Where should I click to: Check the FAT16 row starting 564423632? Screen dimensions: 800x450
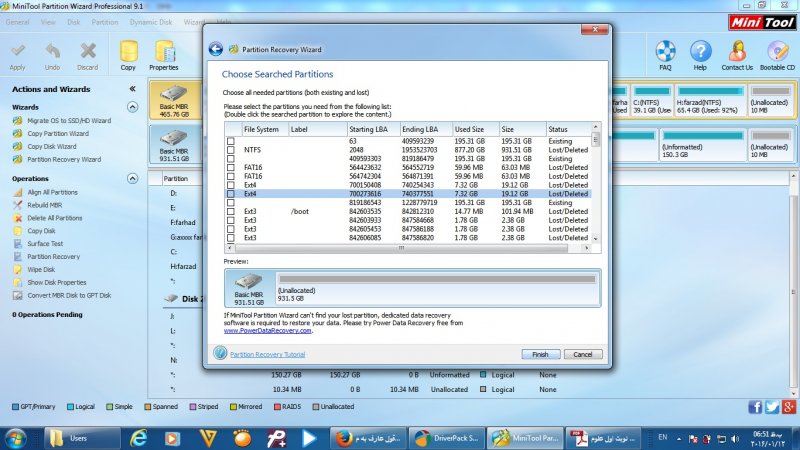(231, 167)
